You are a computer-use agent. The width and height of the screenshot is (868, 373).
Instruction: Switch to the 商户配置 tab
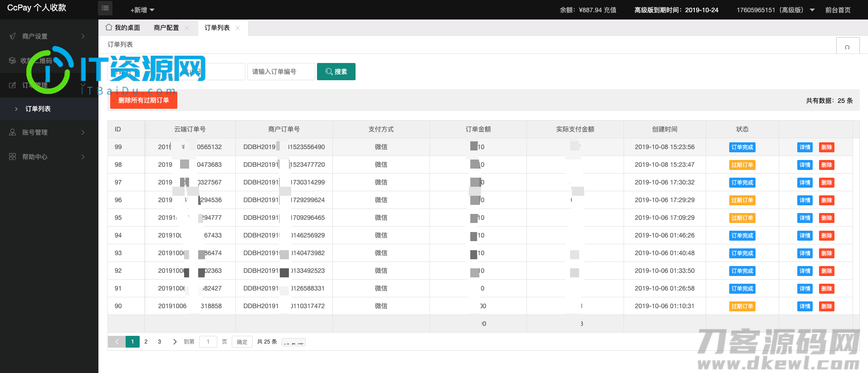click(166, 28)
